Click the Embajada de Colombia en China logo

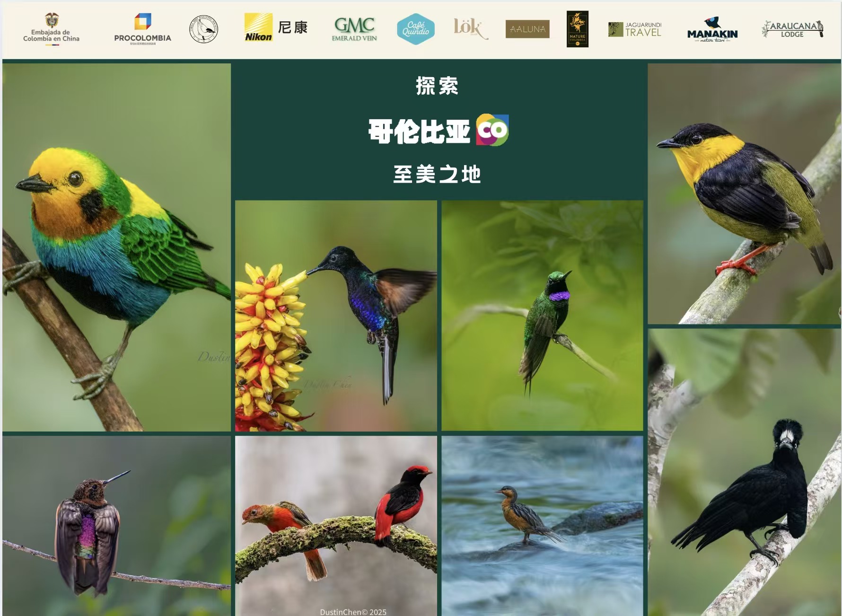(x=52, y=29)
